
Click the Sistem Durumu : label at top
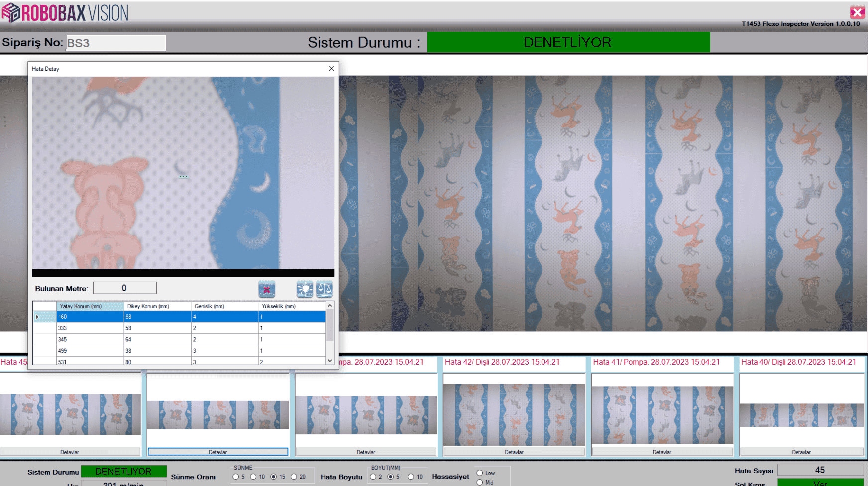(x=363, y=42)
